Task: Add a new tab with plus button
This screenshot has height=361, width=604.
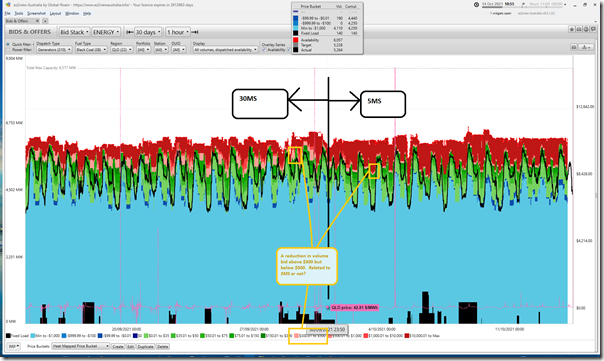Action: (45, 21)
